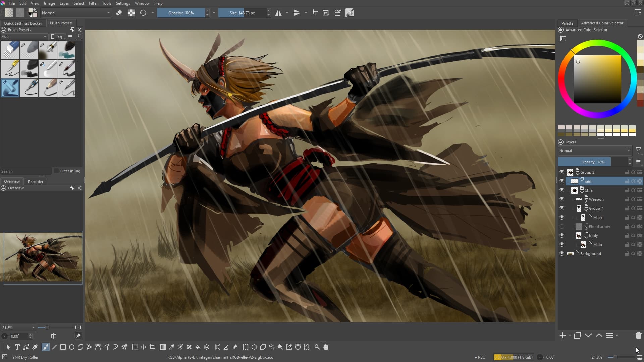
Task: Select the Crop tool
Action: tap(152, 347)
